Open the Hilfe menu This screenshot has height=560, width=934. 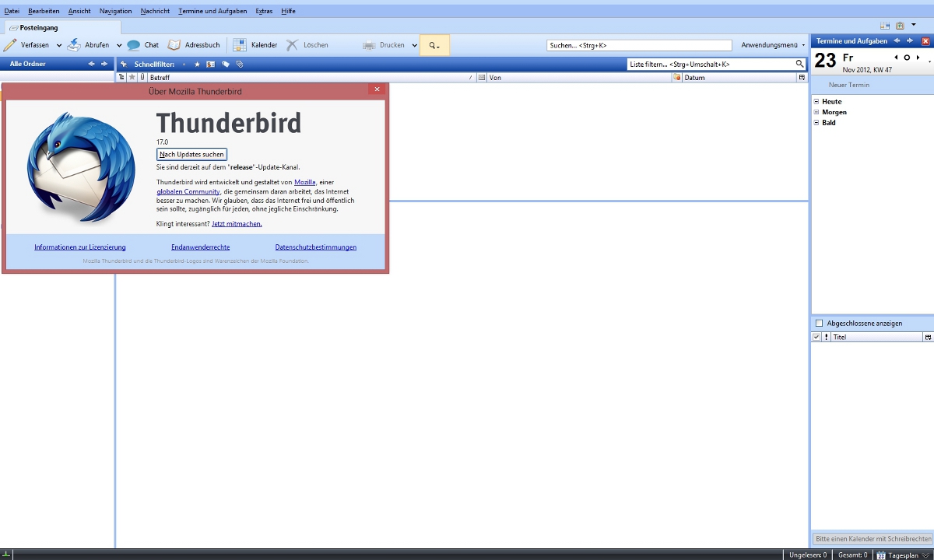pos(288,11)
